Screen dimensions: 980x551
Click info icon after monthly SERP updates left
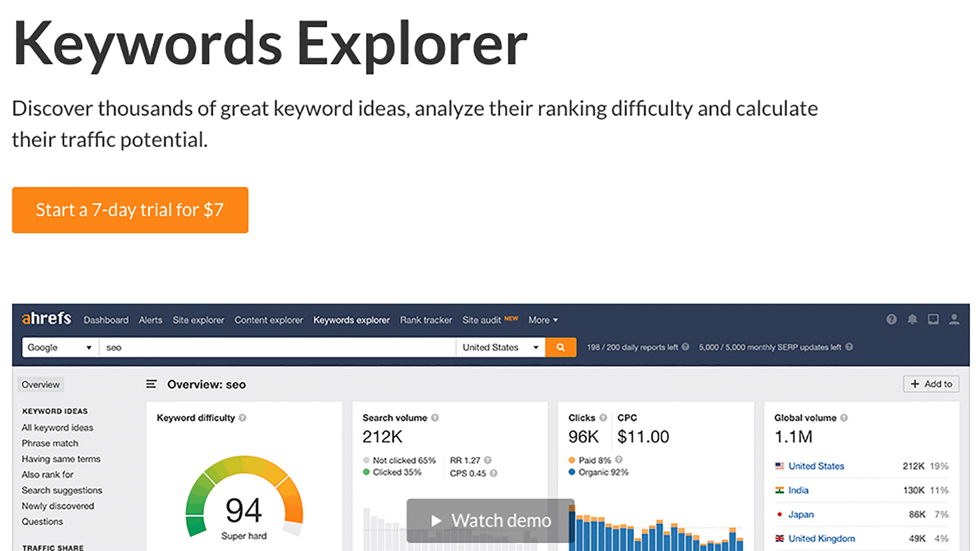coord(849,347)
